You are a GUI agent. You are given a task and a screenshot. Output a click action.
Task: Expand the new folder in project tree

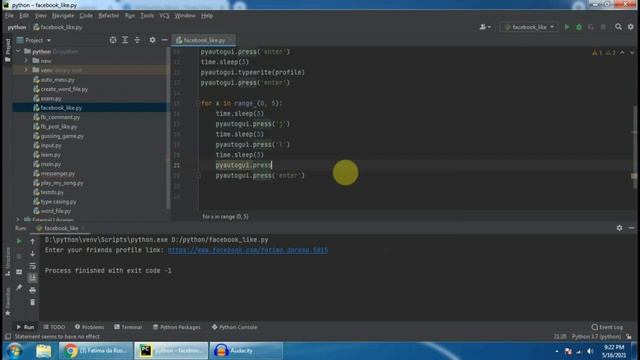(27, 61)
